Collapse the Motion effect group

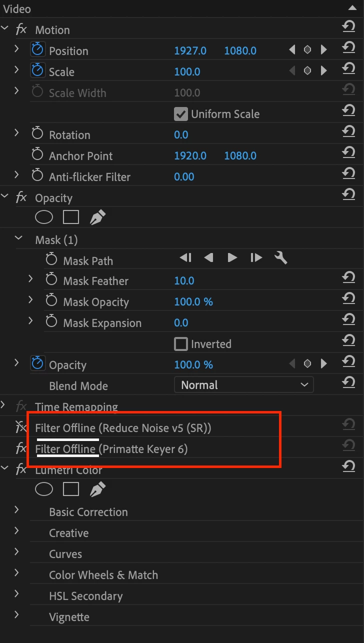(5, 28)
